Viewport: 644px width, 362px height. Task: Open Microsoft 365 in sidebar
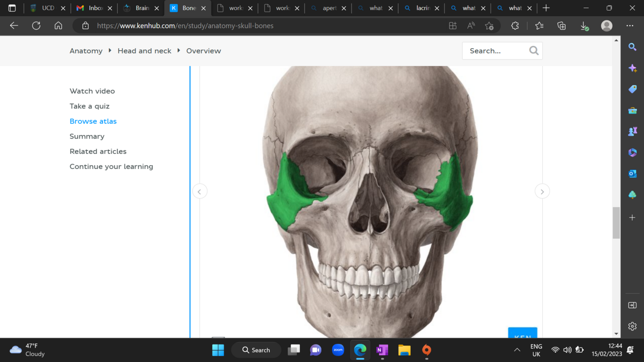pos(632,153)
